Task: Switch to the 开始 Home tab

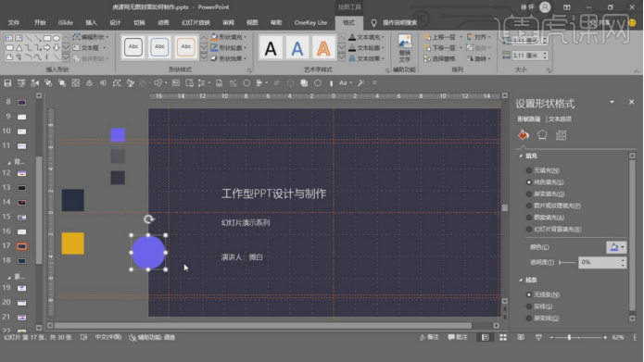Action: tap(40, 22)
